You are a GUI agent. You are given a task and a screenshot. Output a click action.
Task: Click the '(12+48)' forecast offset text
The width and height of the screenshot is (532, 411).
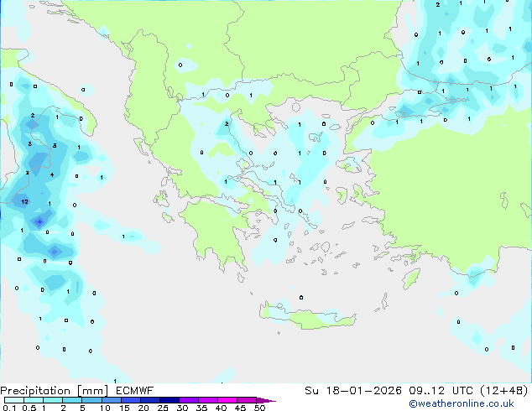[504, 391]
